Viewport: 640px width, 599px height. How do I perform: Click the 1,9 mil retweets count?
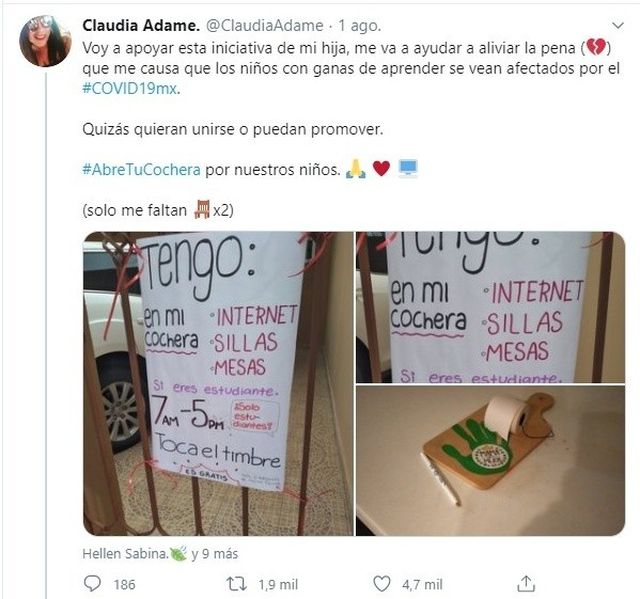point(278,585)
